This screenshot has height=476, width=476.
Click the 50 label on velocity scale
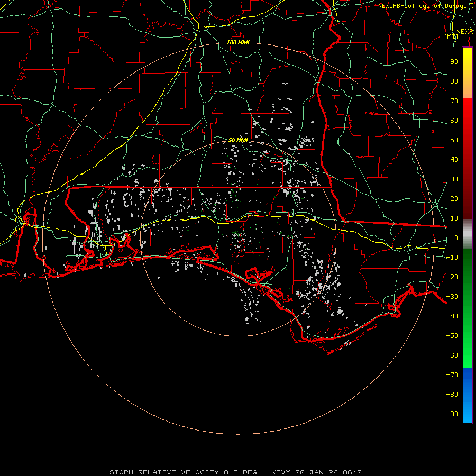454,140
